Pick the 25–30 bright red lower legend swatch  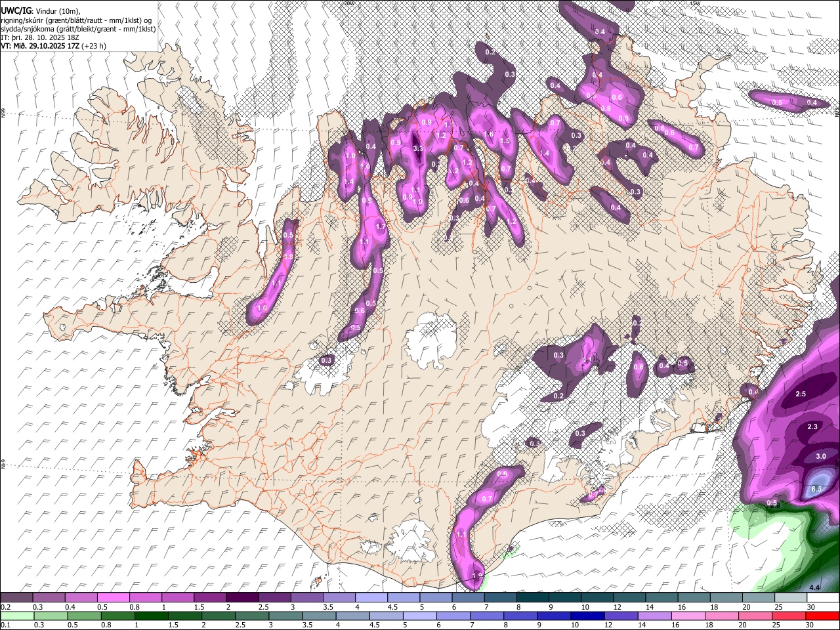coord(823,616)
